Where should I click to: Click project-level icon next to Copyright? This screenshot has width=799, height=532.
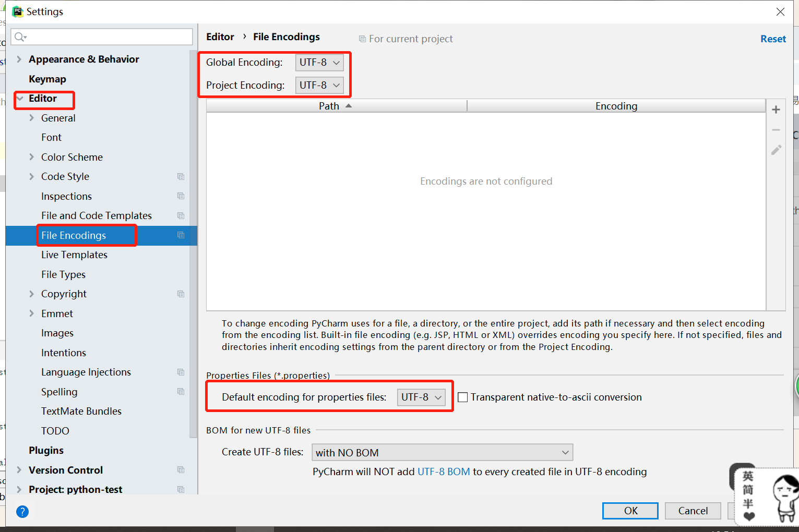tap(181, 294)
